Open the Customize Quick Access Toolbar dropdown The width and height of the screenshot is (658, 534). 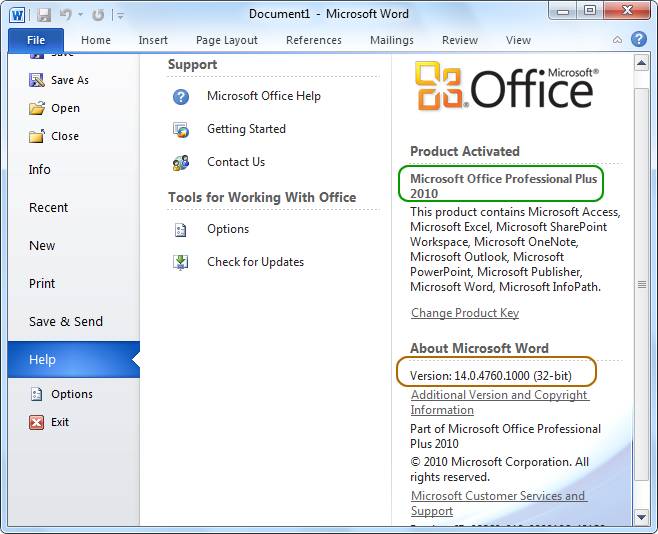point(120,16)
